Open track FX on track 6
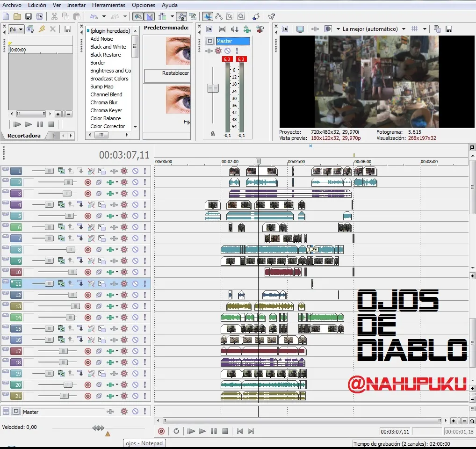The height and width of the screenshot is (449, 476). pos(124,227)
